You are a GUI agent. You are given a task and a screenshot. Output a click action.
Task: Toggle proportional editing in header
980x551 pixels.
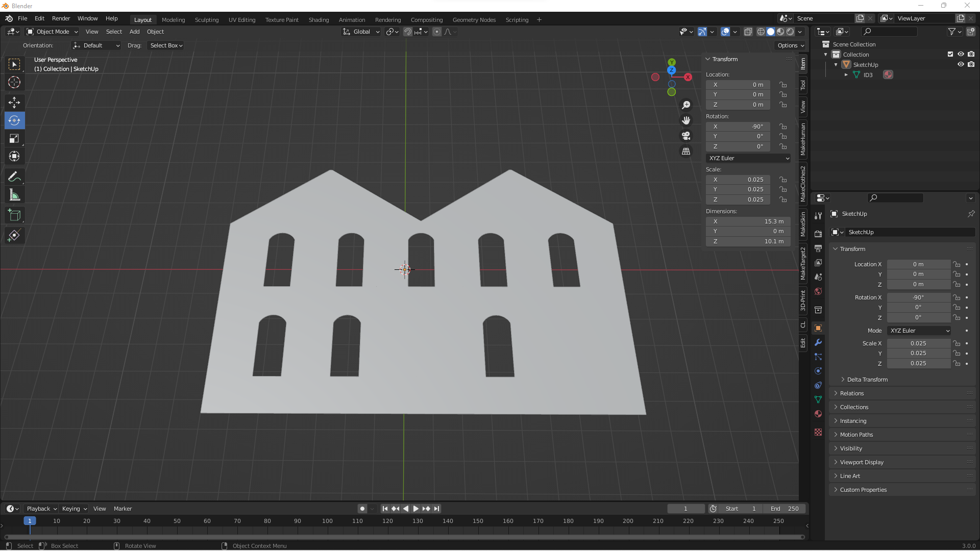[x=437, y=32]
